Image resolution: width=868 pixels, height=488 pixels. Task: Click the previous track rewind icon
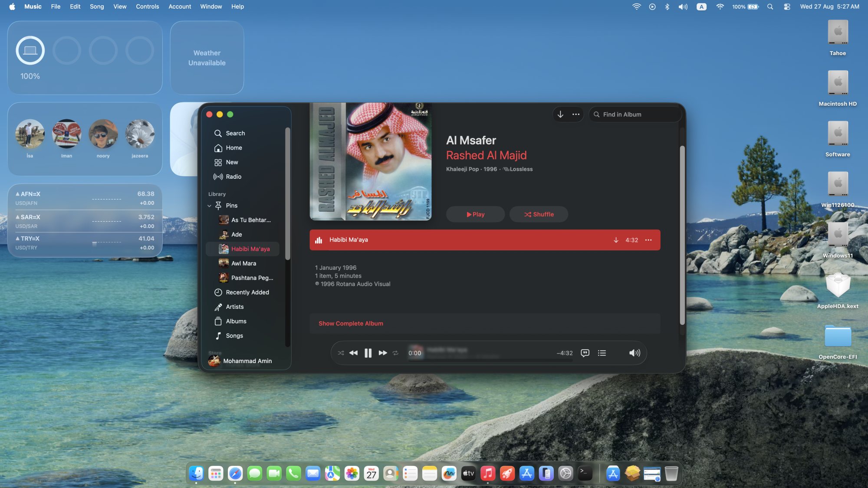[353, 353]
